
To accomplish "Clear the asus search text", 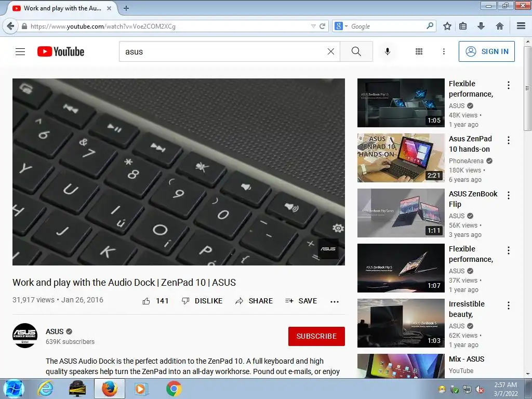I will tap(331, 51).
